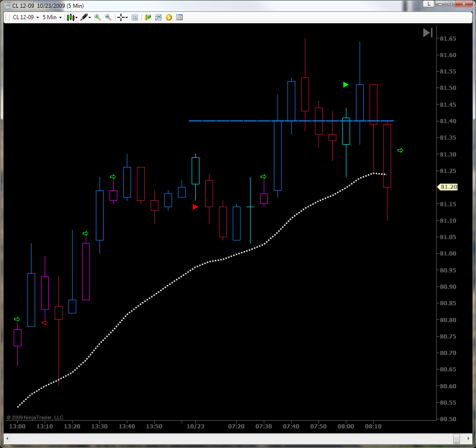
Task: Click the 07:20 time axis label
Action: click(236, 426)
